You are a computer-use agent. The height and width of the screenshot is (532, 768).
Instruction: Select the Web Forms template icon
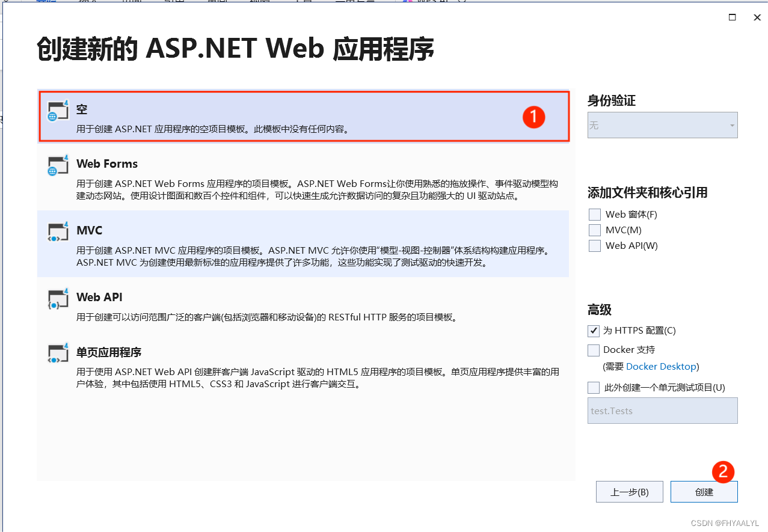pos(58,165)
